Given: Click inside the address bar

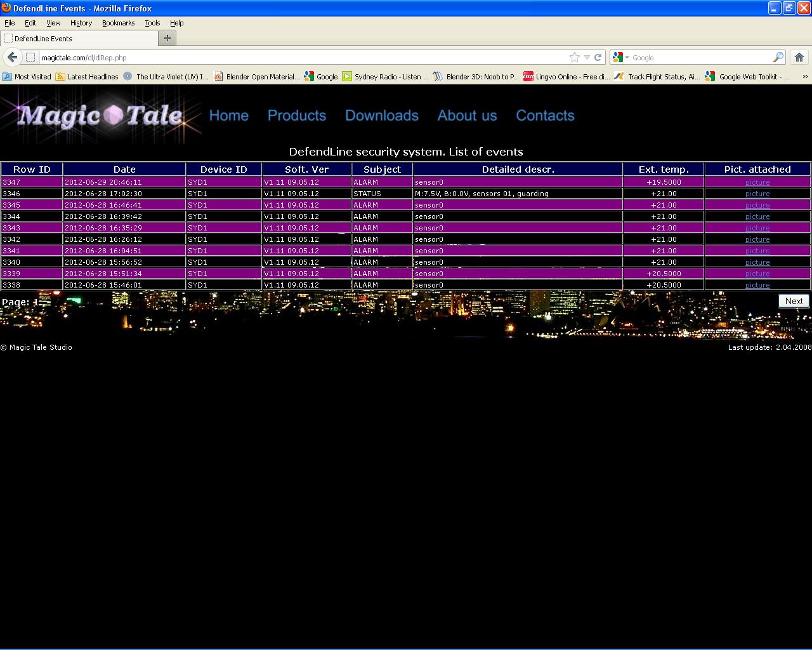Looking at the screenshot, I should pyautogui.click(x=254, y=57).
